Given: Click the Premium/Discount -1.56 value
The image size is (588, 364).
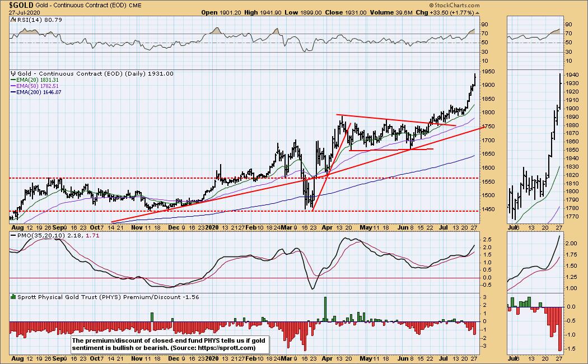Looking at the screenshot, I should (x=161, y=297).
